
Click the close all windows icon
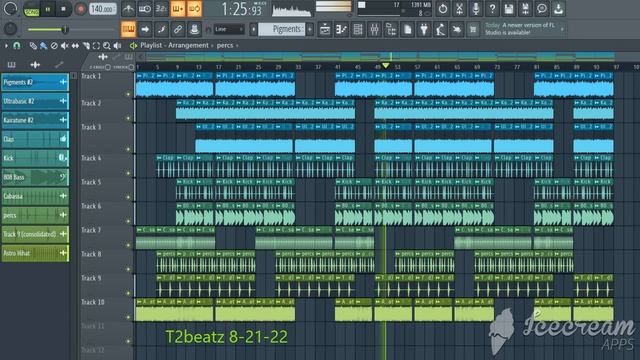click(x=457, y=29)
